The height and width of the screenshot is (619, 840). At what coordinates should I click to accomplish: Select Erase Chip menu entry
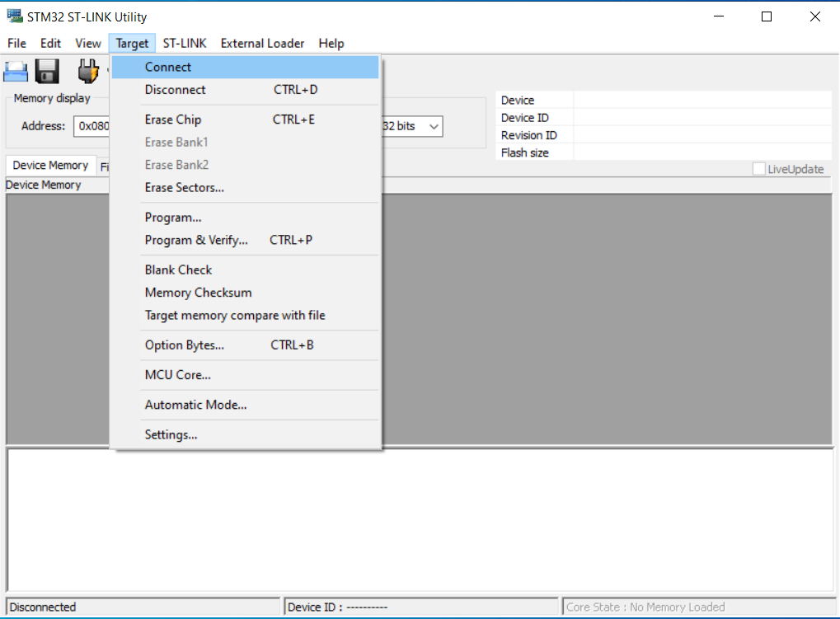coord(173,120)
